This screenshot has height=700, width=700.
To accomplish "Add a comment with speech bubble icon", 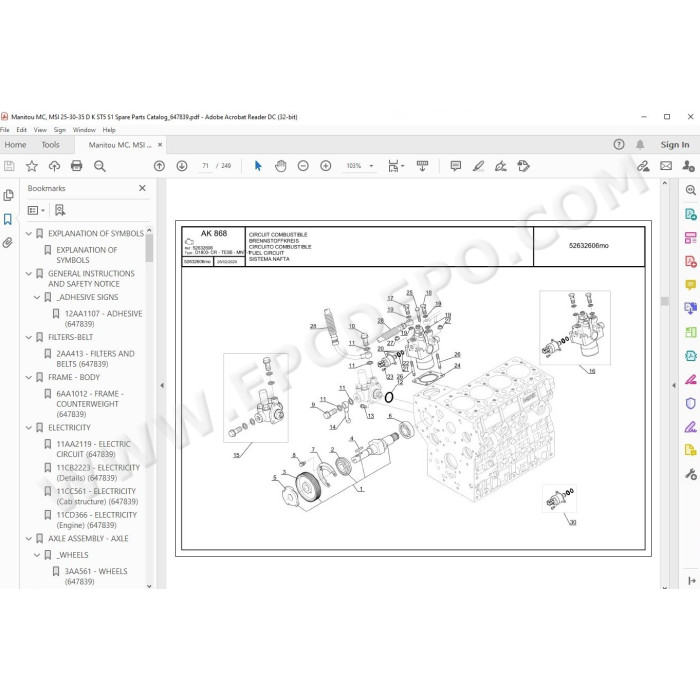I will [456, 166].
